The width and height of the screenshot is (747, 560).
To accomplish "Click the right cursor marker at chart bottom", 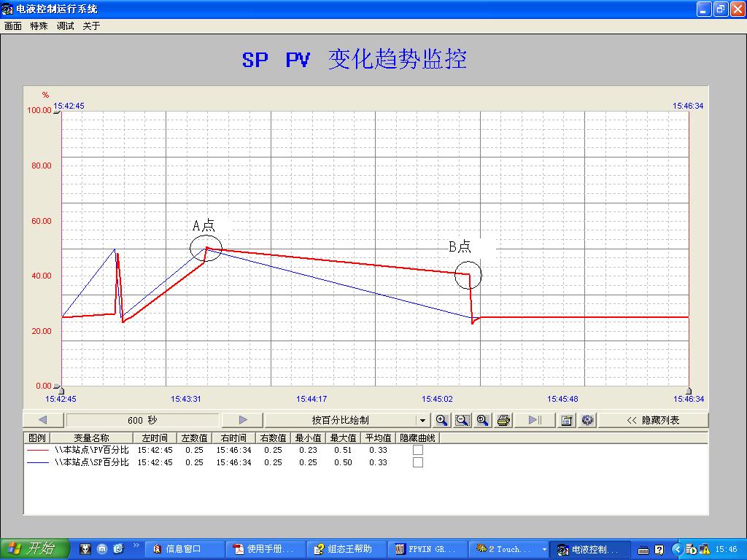I will click(x=689, y=391).
